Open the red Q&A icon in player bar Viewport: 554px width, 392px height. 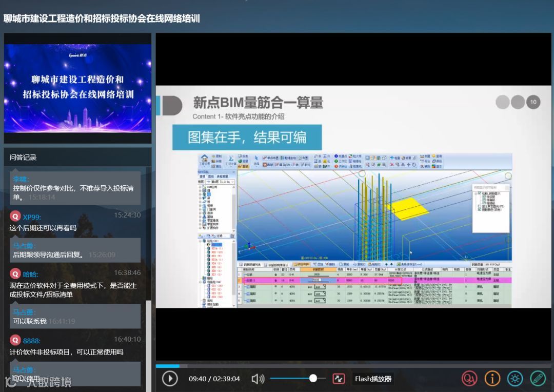click(x=469, y=379)
